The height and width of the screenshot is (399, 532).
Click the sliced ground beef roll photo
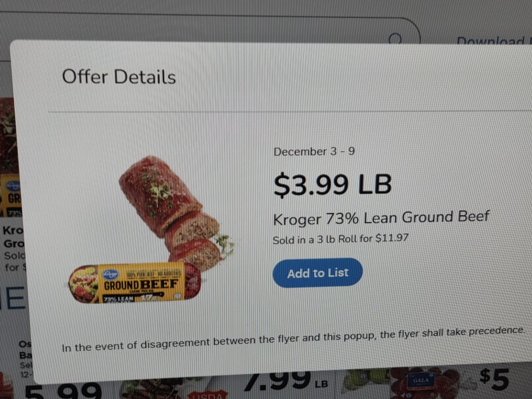click(171, 213)
